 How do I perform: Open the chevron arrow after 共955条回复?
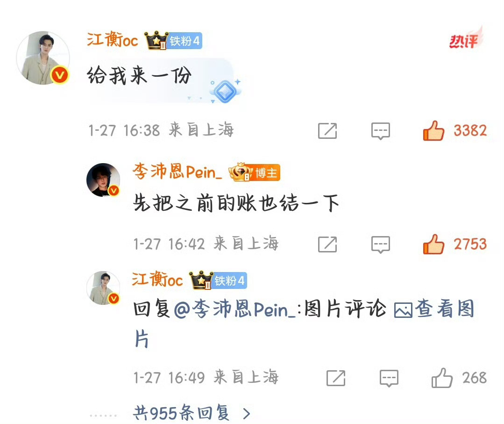[247, 413]
